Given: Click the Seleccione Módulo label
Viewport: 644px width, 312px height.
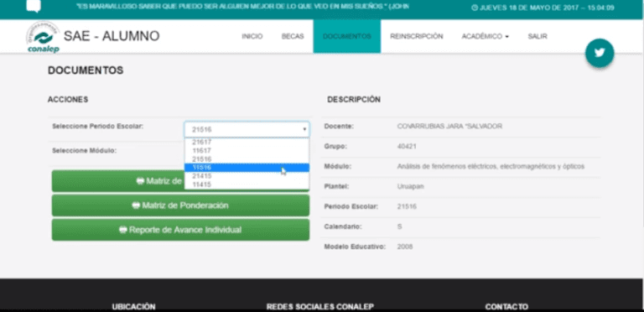Looking at the screenshot, I should [x=85, y=151].
